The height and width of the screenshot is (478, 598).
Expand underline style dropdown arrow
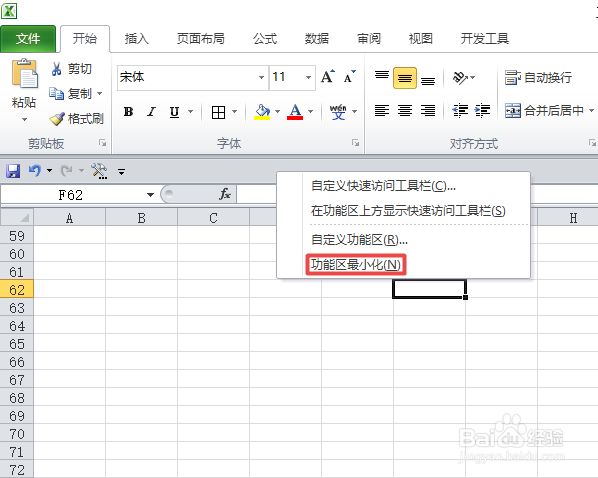point(190,112)
